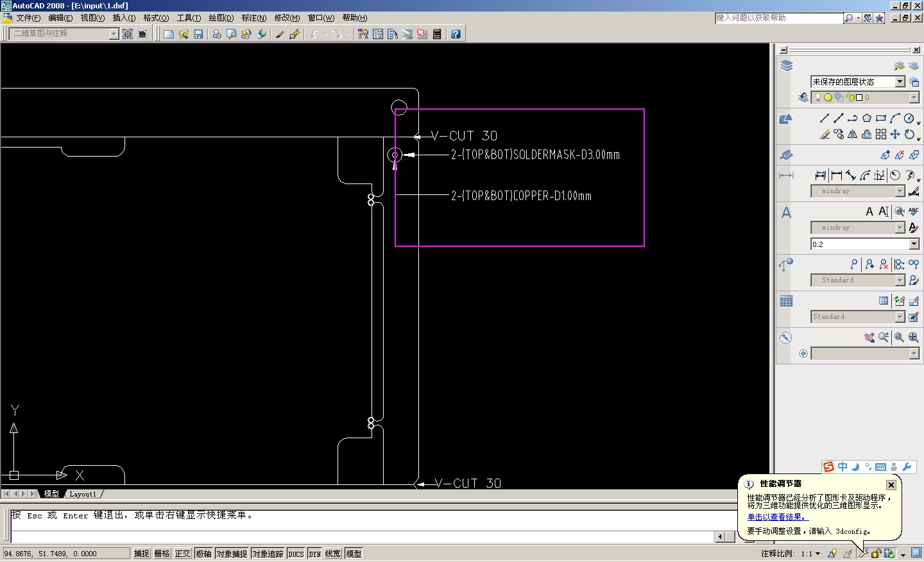Click the help search binoculars button

coord(849,18)
